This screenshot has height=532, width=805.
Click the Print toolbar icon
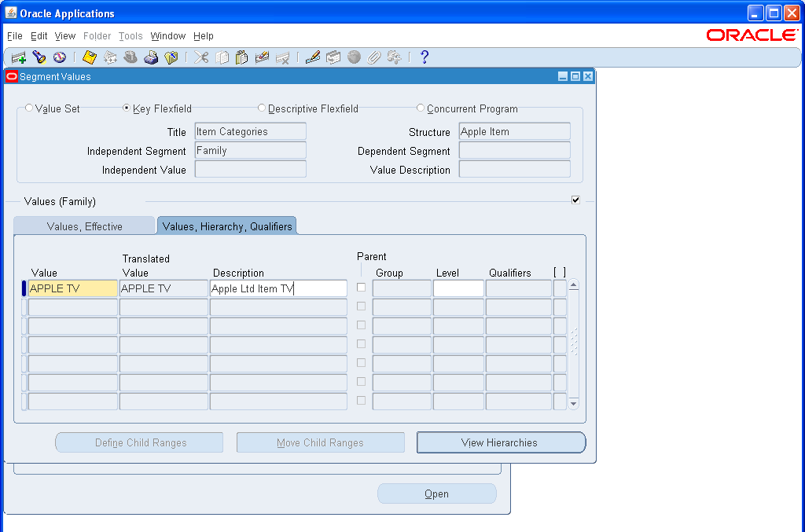point(152,57)
